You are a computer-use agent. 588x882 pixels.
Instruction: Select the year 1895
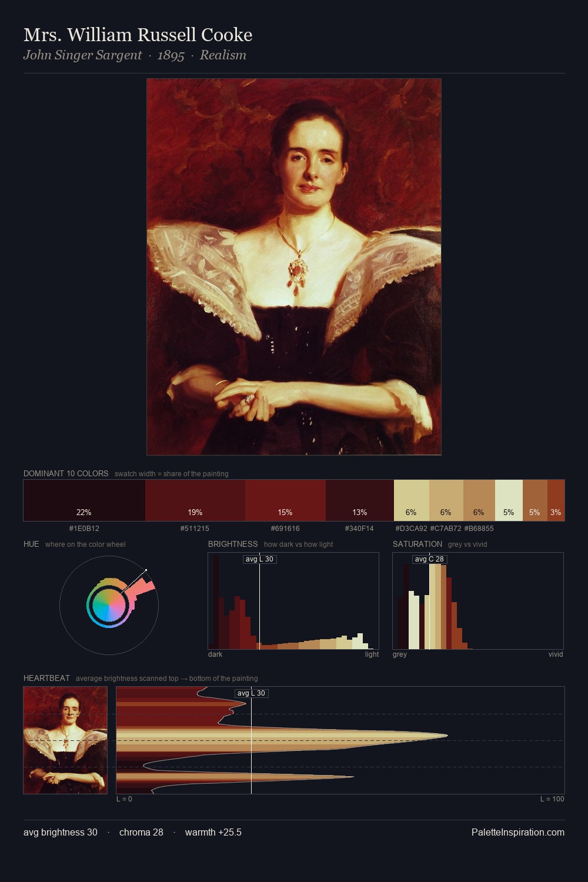[171, 55]
